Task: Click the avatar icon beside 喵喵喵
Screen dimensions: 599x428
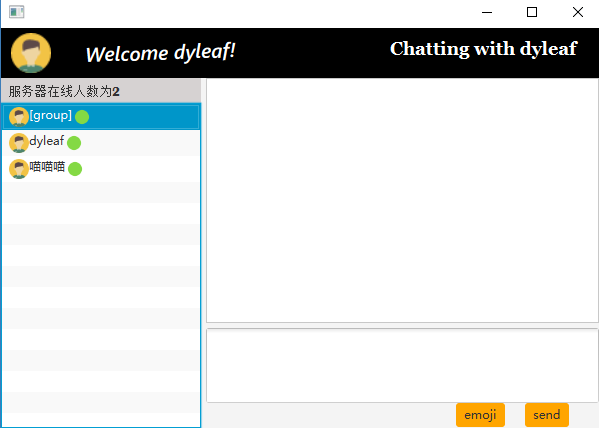Action: pos(18,169)
